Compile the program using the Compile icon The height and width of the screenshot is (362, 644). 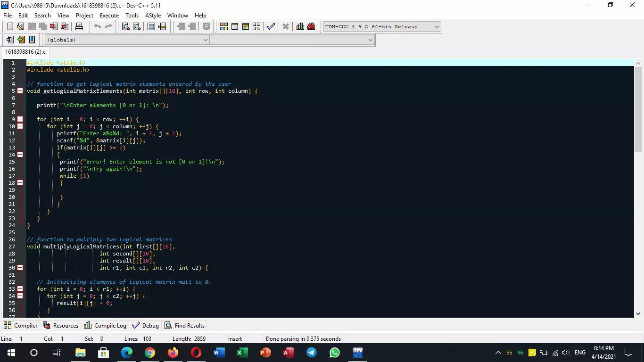224,26
